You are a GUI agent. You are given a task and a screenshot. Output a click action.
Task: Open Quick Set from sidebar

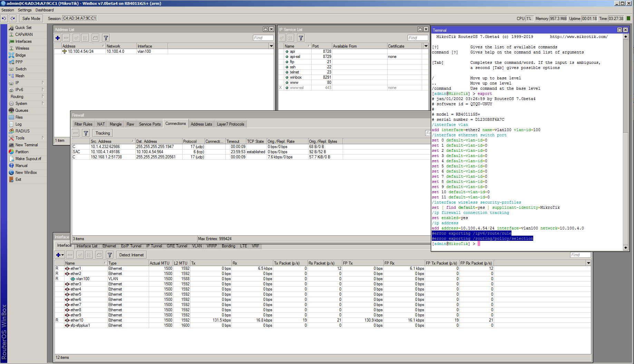[x=23, y=28]
